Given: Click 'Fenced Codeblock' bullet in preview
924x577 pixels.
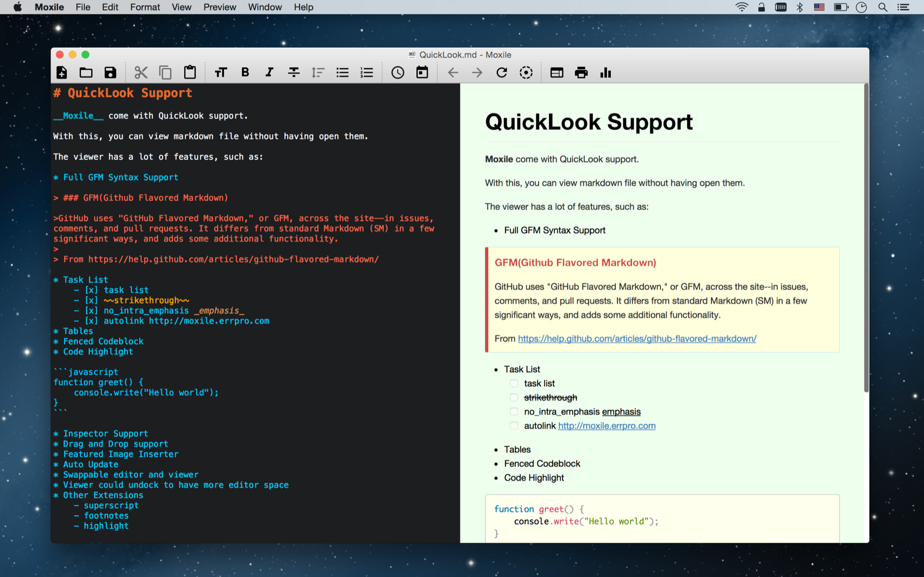Looking at the screenshot, I should click(542, 463).
